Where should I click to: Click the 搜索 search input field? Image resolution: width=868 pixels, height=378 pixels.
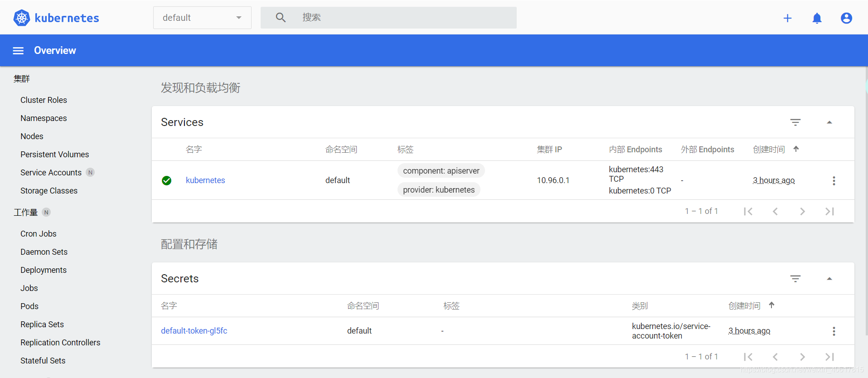[388, 18]
